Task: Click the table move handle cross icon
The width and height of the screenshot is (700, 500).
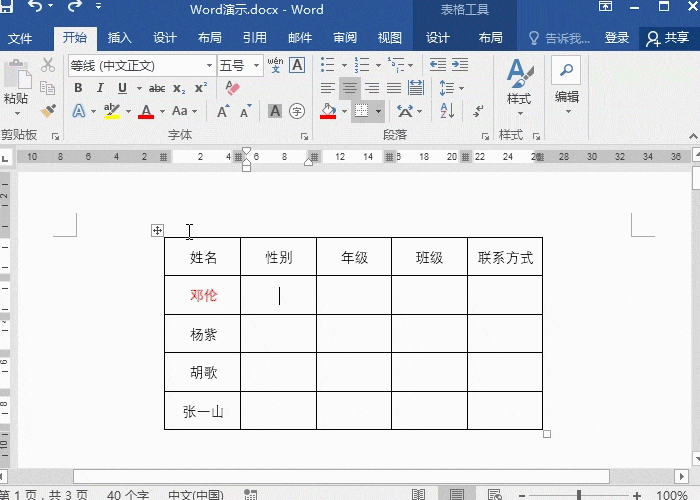Action: click(157, 230)
